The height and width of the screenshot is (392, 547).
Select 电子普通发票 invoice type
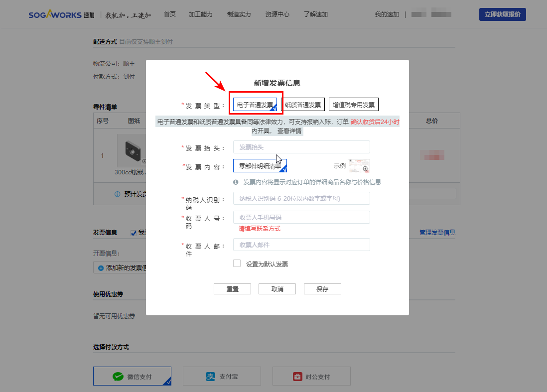point(255,105)
